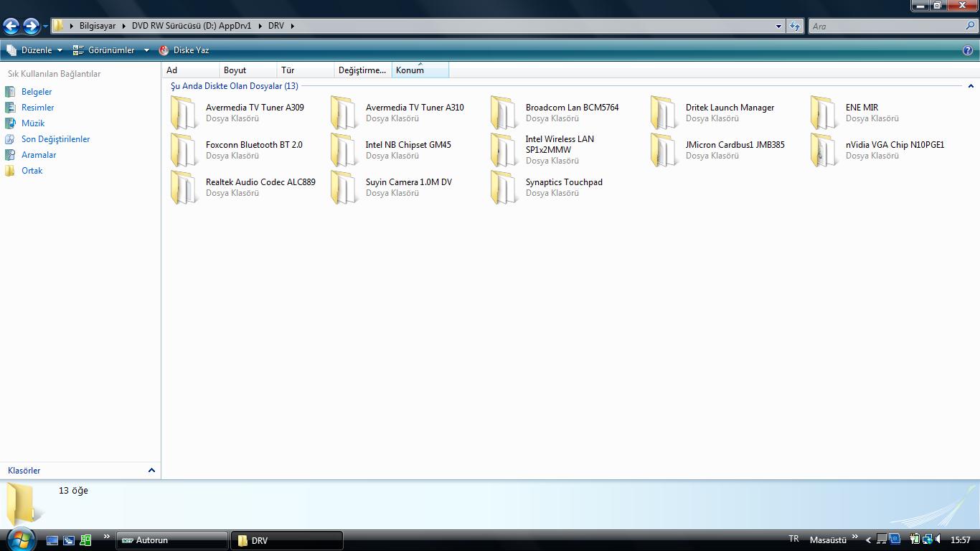Show hidden tray icons arrow
This screenshot has height=551, width=980.
(868, 540)
